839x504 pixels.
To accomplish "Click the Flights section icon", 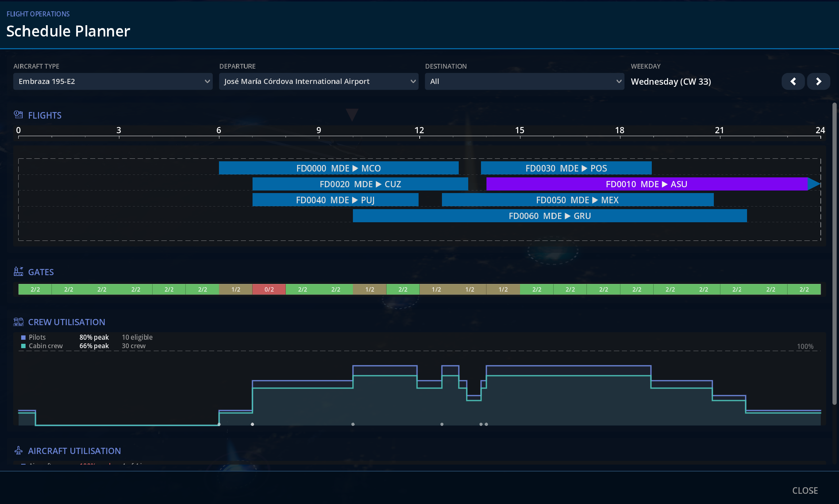I will pos(18,115).
